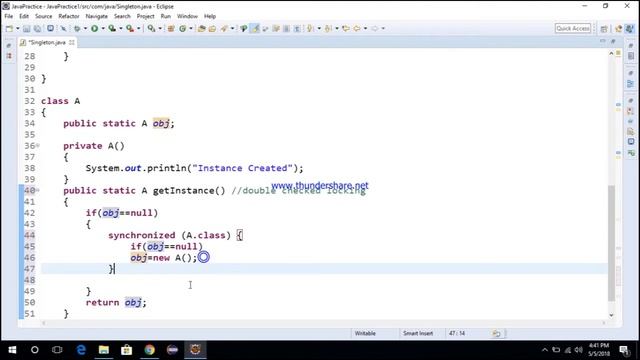Viewport: 640px width, 360px height.
Task: Open dropdown arrow next to New icon
Action: click(x=18, y=28)
